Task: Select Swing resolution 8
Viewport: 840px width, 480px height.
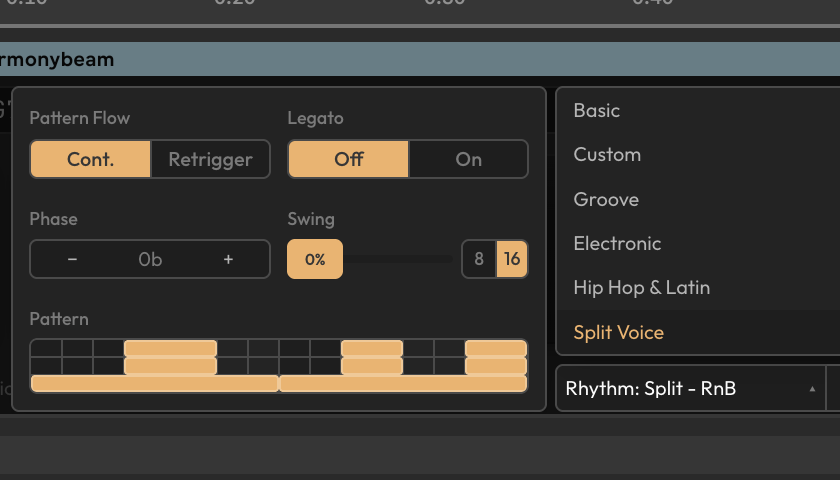Action: tap(479, 259)
